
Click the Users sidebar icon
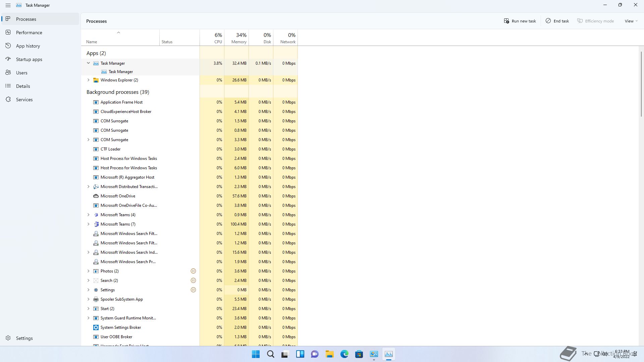pos(8,72)
